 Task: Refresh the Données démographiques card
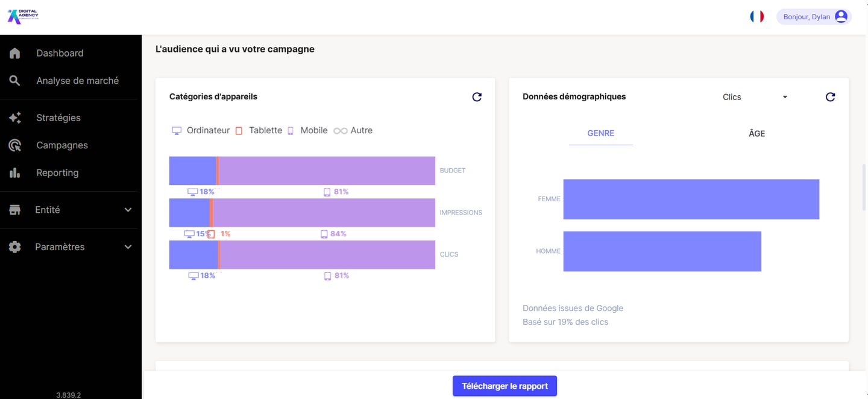(x=830, y=97)
